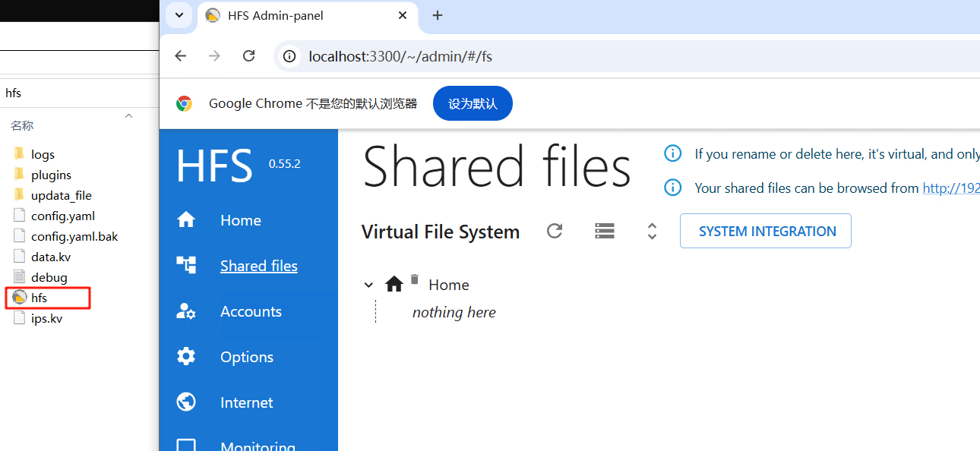Open the Chrome tab search dropdown
980x451 pixels.
(179, 15)
